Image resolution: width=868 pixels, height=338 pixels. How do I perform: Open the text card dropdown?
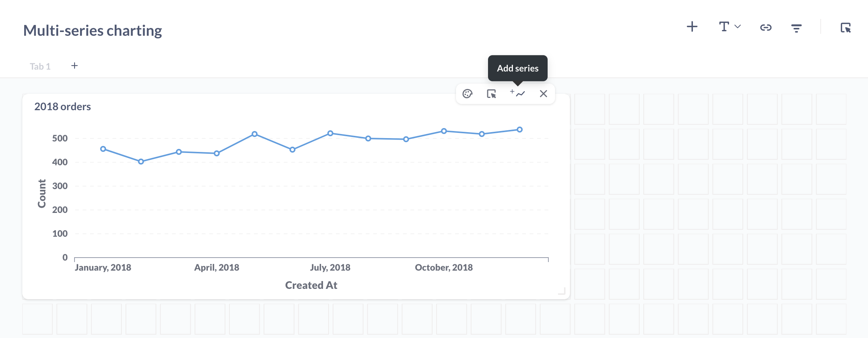[729, 27]
